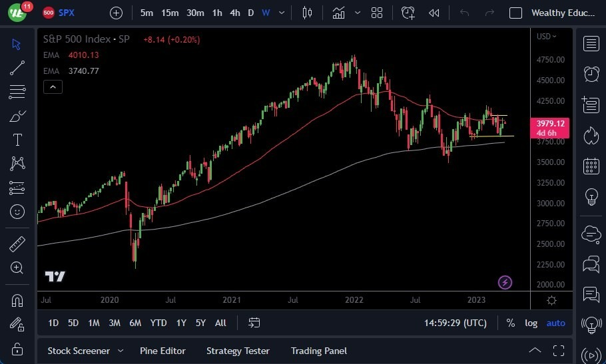Select the arrow cursor tool
The height and width of the screenshot is (364, 606).
pyautogui.click(x=16, y=44)
